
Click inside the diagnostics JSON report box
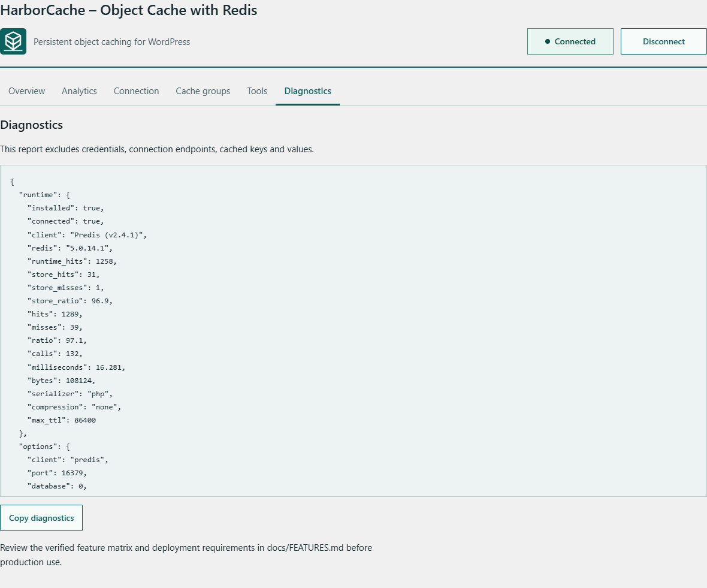353,331
